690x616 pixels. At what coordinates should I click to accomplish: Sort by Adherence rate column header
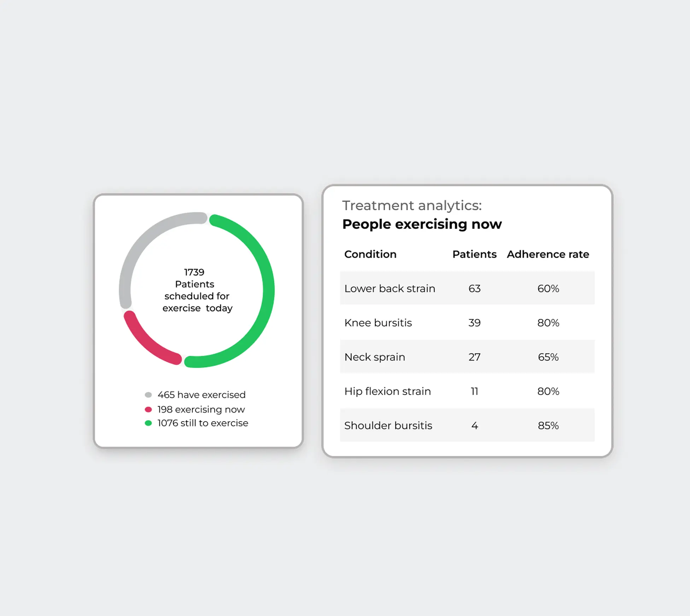click(x=548, y=254)
